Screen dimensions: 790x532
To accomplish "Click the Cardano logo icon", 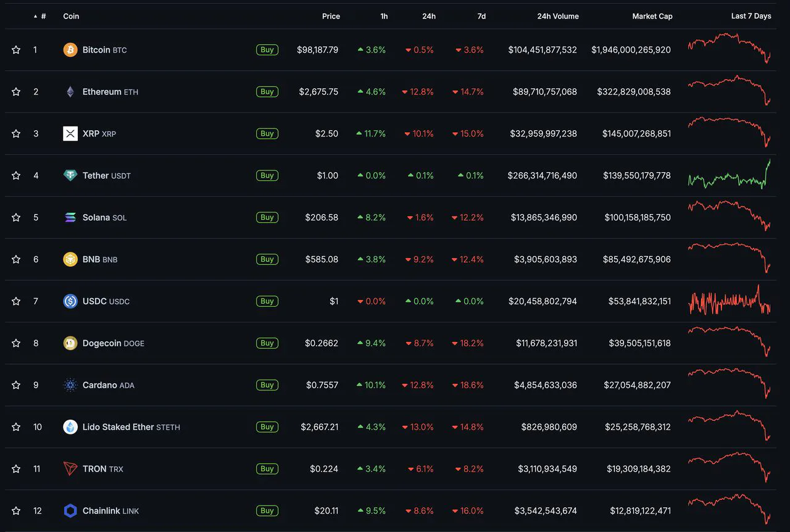I will pos(70,385).
